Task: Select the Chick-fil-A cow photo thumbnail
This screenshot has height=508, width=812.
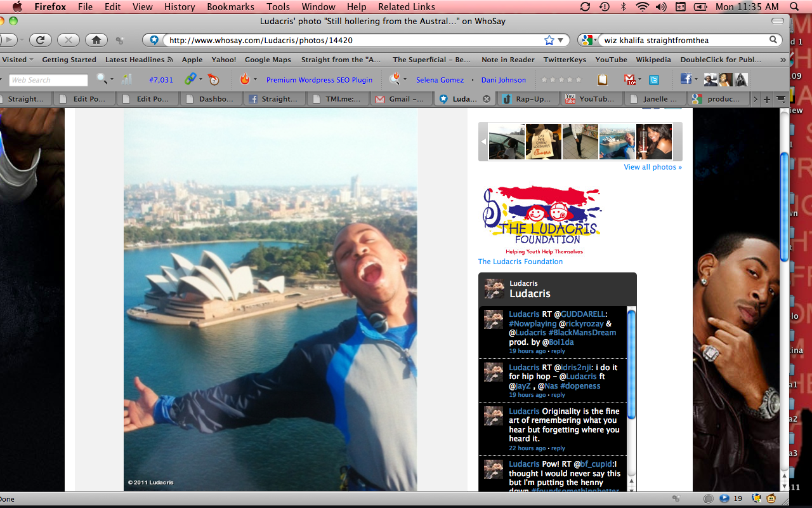Action: (544, 142)
